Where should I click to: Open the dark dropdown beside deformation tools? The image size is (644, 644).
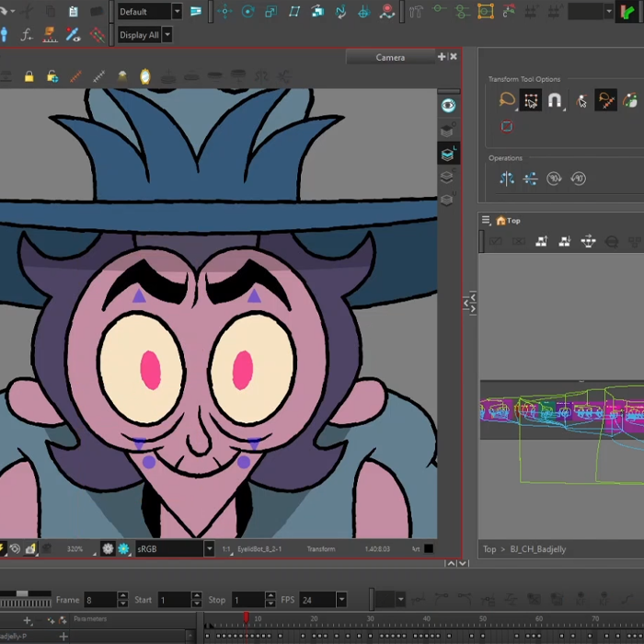609,11
